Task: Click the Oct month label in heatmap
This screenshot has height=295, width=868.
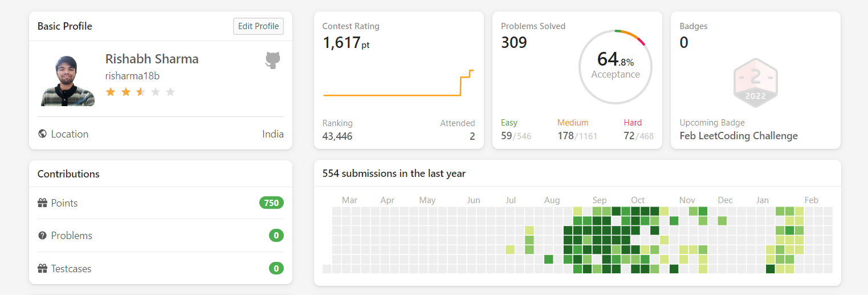Action: click(x=638, y=200)
